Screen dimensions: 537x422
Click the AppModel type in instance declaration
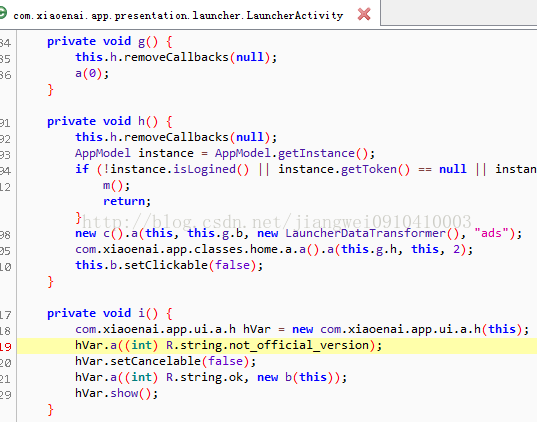(103, 153)
